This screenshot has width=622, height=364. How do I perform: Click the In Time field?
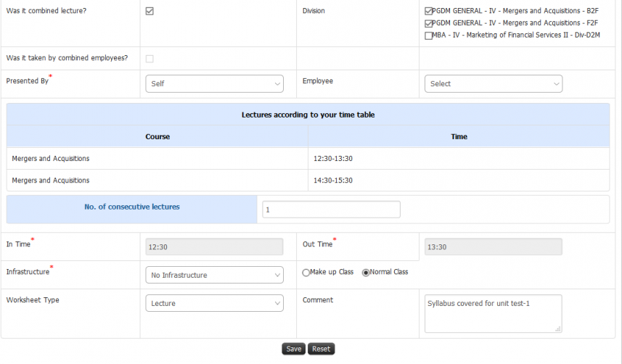(x=214, y=247)
